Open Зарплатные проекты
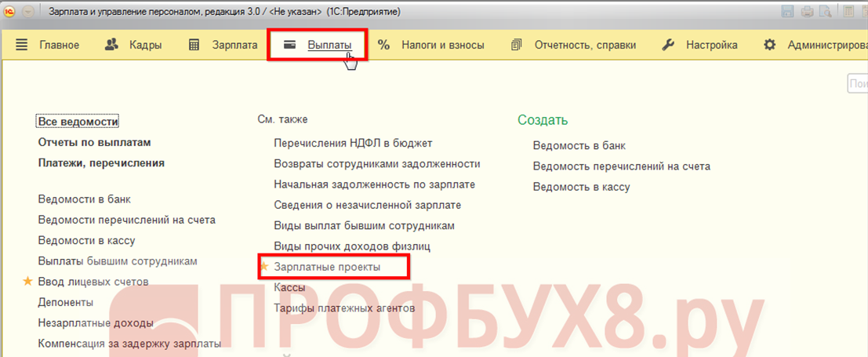The width and height of the screenshot is (868, 357). pos(328,267)
